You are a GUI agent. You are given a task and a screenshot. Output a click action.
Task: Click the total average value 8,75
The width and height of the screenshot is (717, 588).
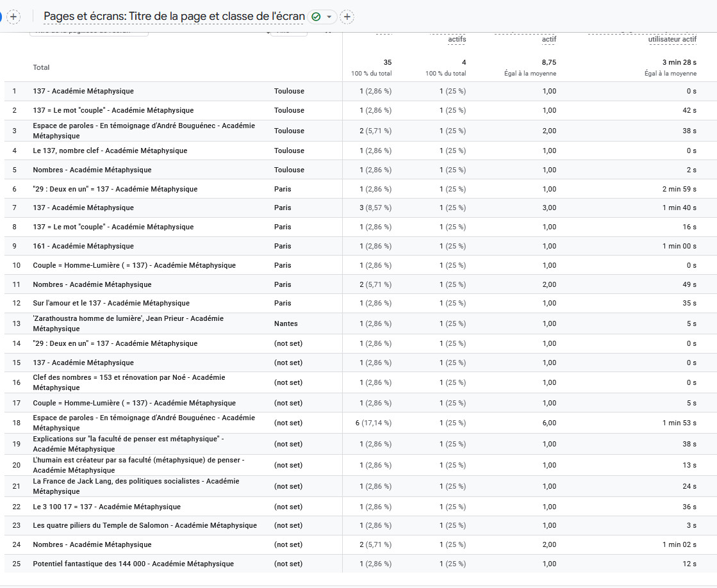[548, 62]
